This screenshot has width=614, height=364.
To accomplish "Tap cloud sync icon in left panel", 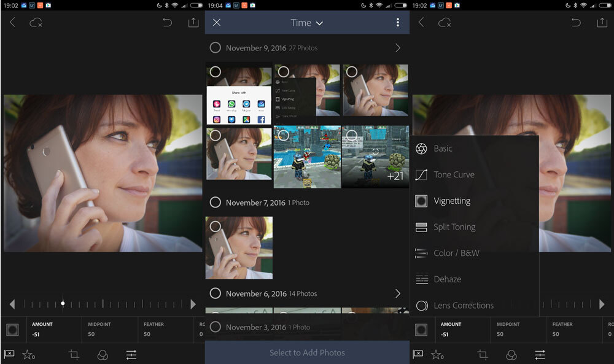I will tap(36, 23).
